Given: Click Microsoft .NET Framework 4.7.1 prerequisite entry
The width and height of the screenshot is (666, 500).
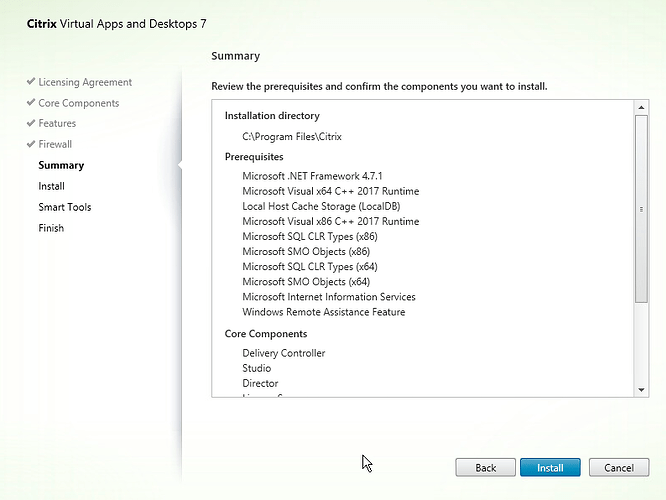Looking at the screenshot, I should click(x=306, y=176).
